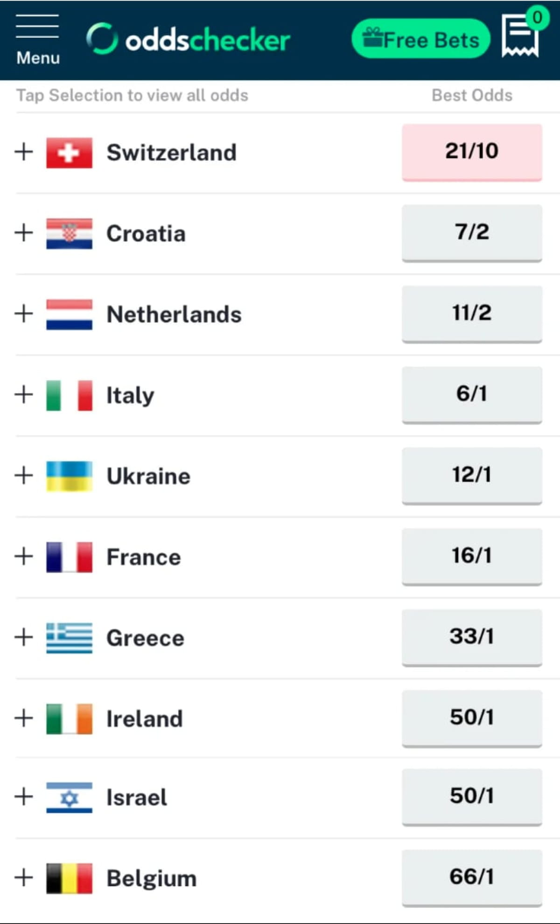Open the Italy selection name
Image resolution: width=560 pixels, height=924 pixels.
[130, 396]
